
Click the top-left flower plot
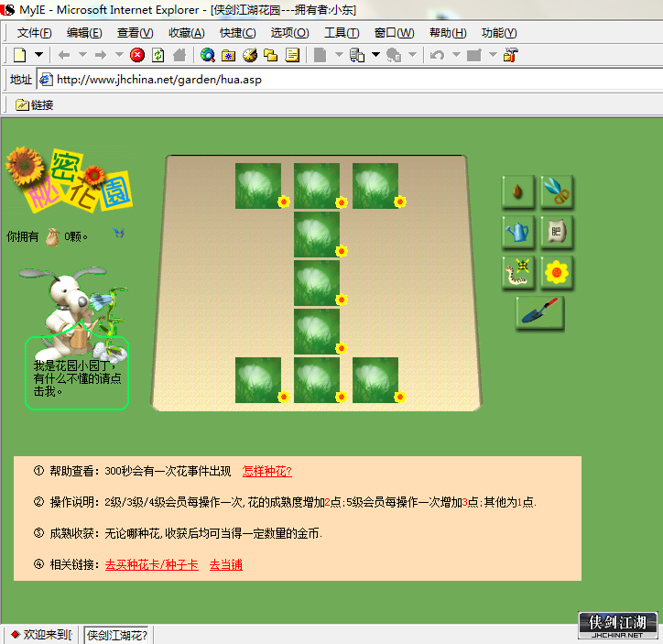pyautogui.click(x=258, y=186)
